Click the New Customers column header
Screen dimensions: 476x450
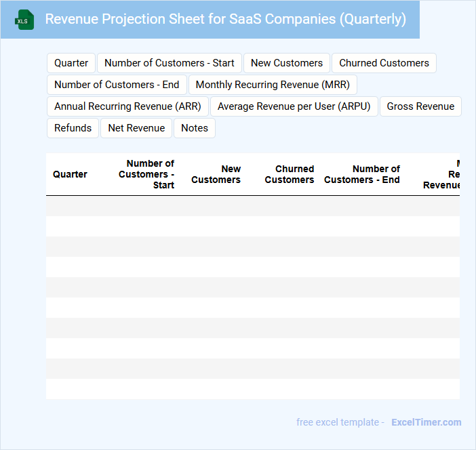click(x=216, y=174)
